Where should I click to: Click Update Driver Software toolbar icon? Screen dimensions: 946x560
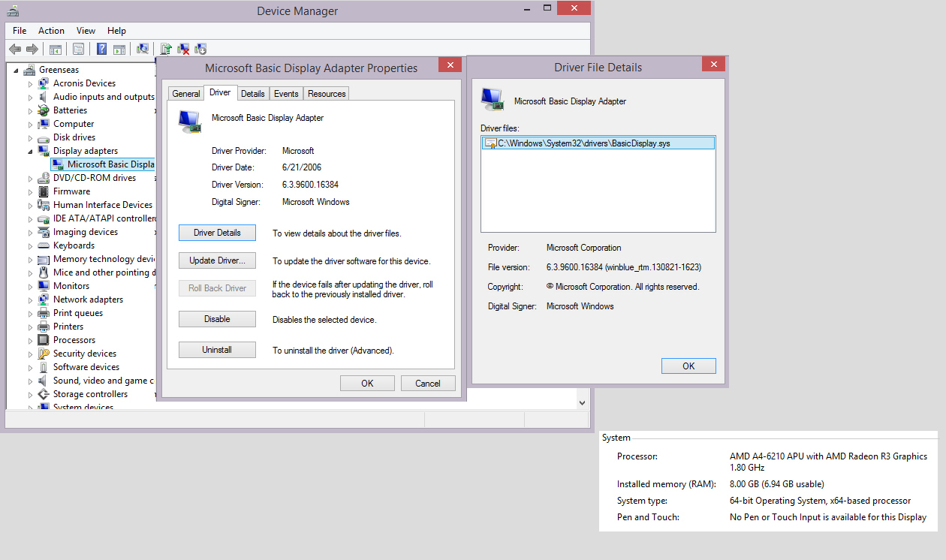coord(166,50)
